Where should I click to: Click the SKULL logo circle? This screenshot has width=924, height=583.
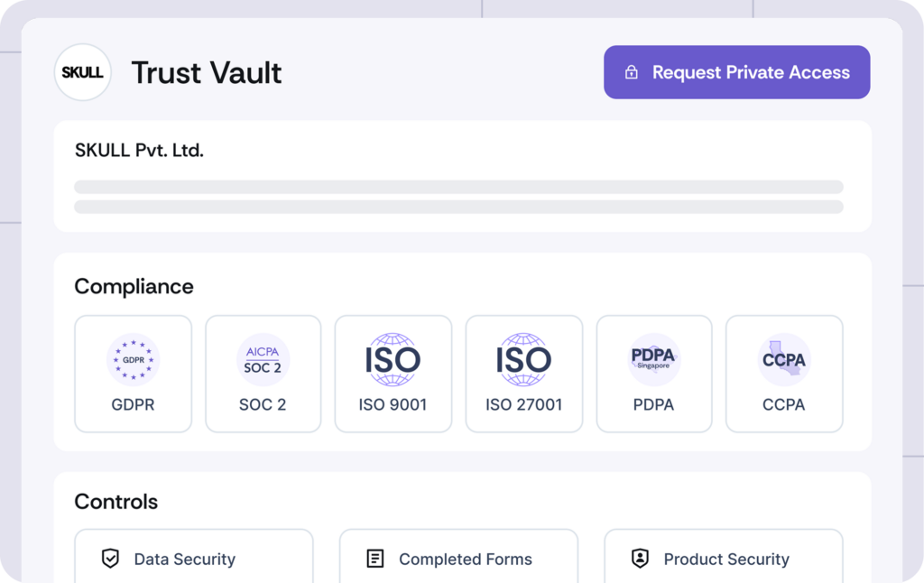tap(82, 72)
